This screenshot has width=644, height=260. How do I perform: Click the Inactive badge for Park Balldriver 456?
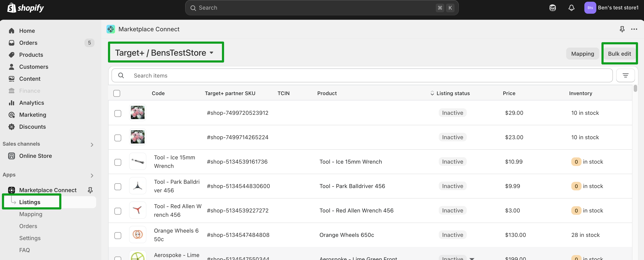[x=452, y=186]
